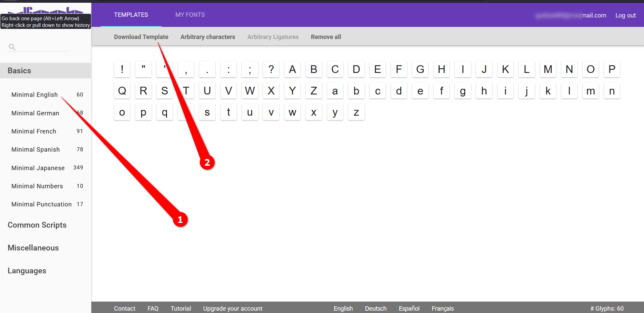Click the uppercase B glyph tile

pos(314,69)
